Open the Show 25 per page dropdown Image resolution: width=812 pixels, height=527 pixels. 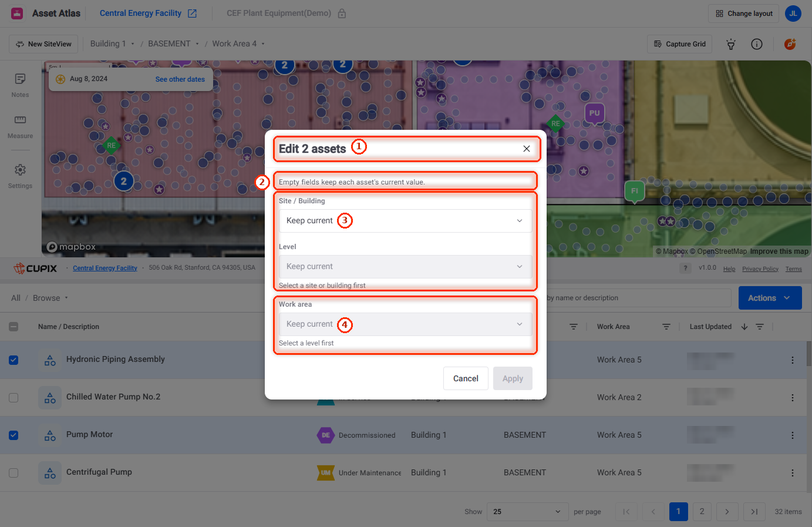pyautogui.click(x=527, y=512)
